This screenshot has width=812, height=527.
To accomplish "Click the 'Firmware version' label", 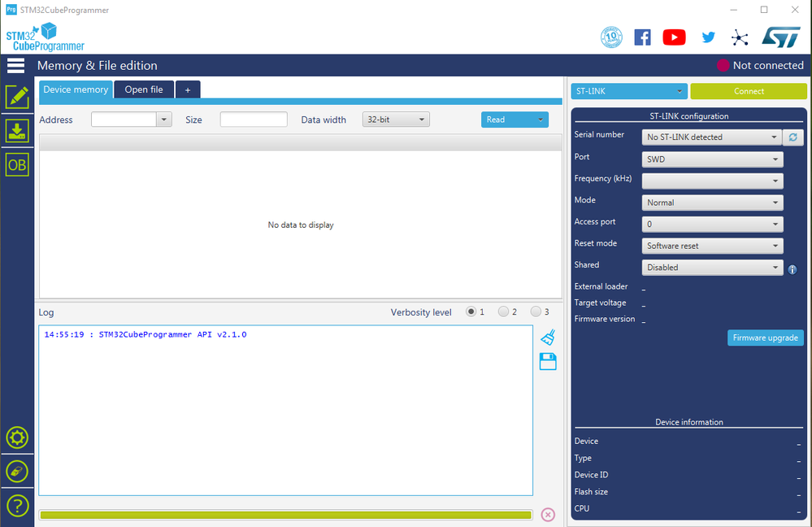I will pos(605,319).
